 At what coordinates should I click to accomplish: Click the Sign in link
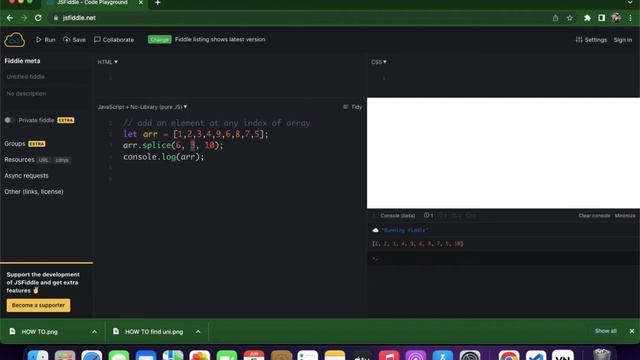(x=622, y=40)
